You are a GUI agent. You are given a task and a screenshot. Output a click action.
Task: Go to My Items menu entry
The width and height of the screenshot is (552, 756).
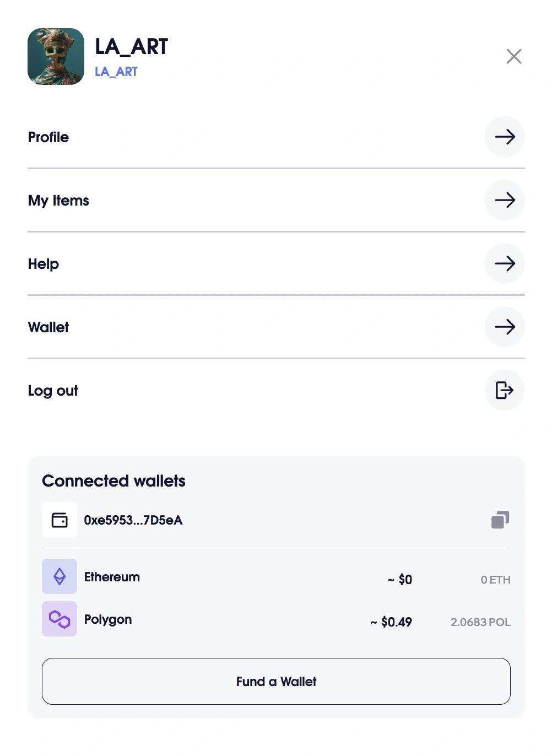(x=58, y=201)
